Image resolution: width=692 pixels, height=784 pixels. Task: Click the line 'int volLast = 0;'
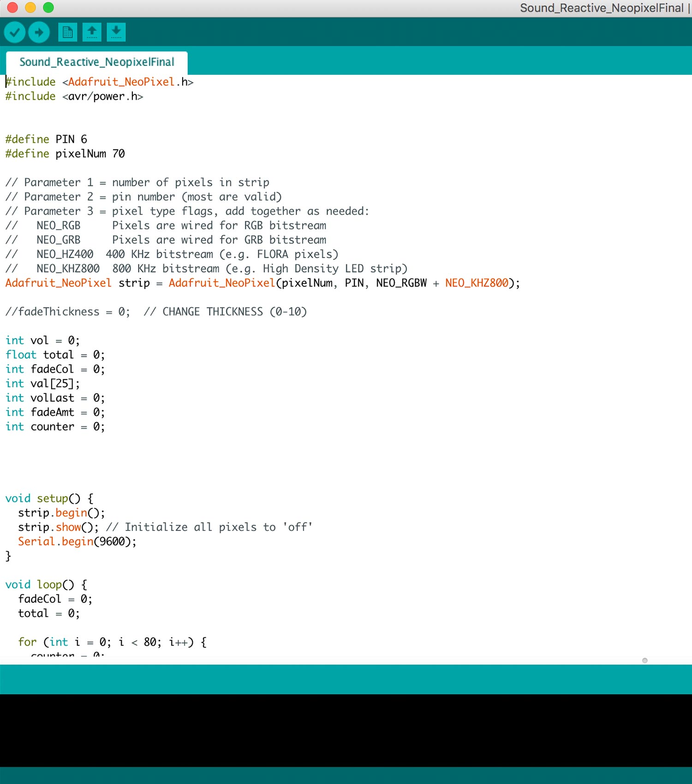[55, 398]
